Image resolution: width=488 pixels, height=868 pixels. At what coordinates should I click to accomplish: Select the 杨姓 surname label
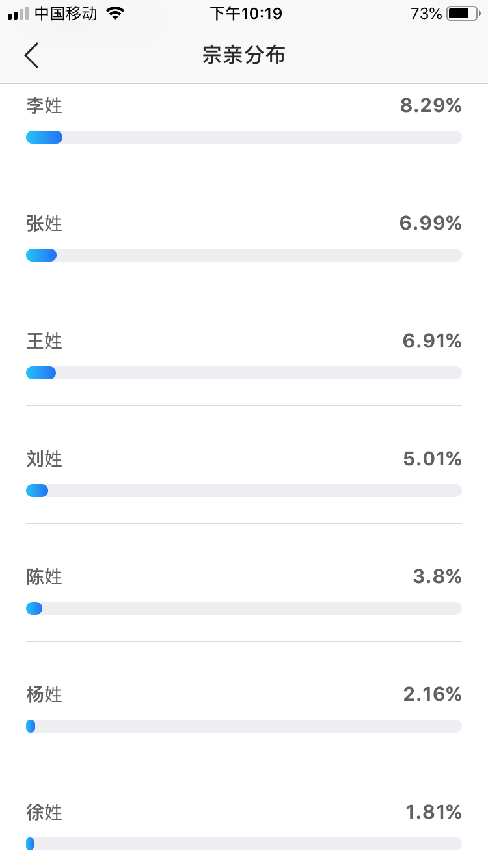tap(44, 694)
